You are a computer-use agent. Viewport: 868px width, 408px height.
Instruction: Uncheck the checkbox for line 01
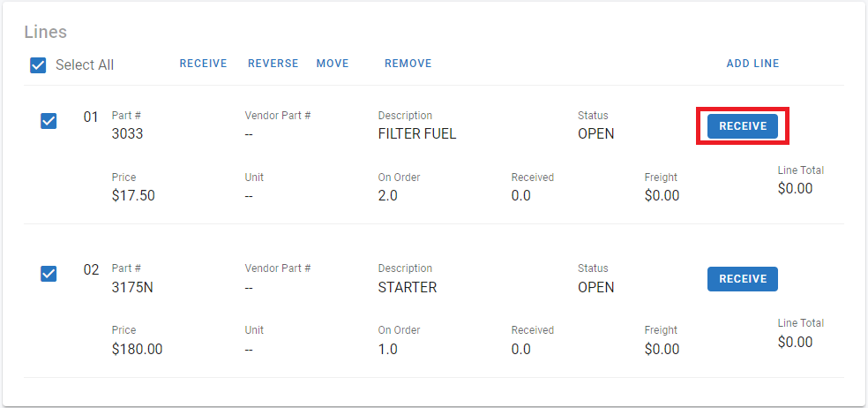[49, 121]
